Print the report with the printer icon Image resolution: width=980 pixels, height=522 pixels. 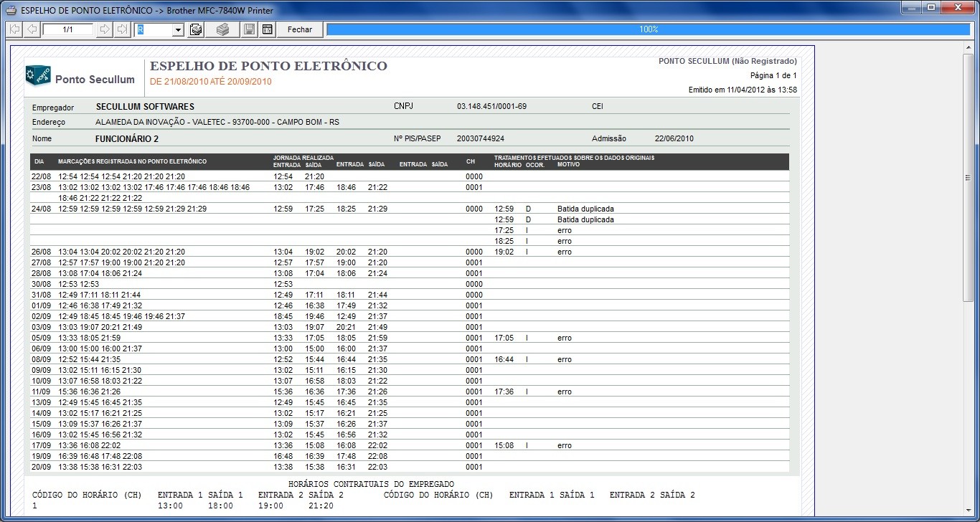[x=223, y=29]
